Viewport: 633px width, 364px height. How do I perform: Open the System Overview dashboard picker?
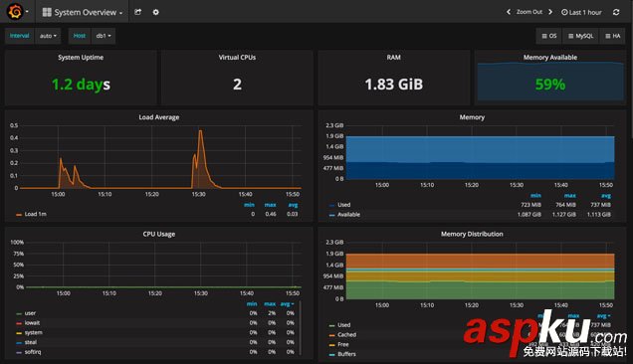pyautogui.click(x=83, y=12)
